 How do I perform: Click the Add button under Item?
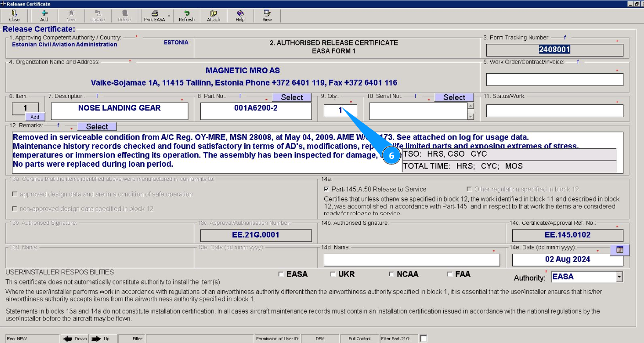coord(35,117)
